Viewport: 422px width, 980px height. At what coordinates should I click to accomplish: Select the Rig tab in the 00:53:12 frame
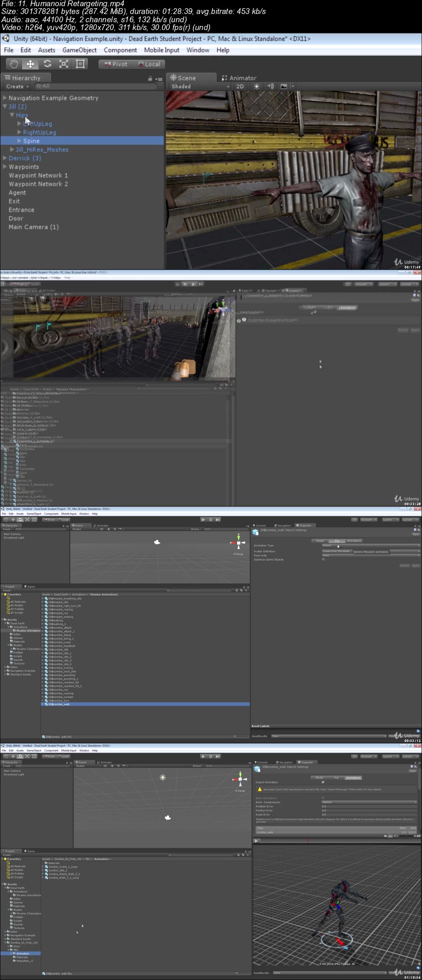(337, 541)
